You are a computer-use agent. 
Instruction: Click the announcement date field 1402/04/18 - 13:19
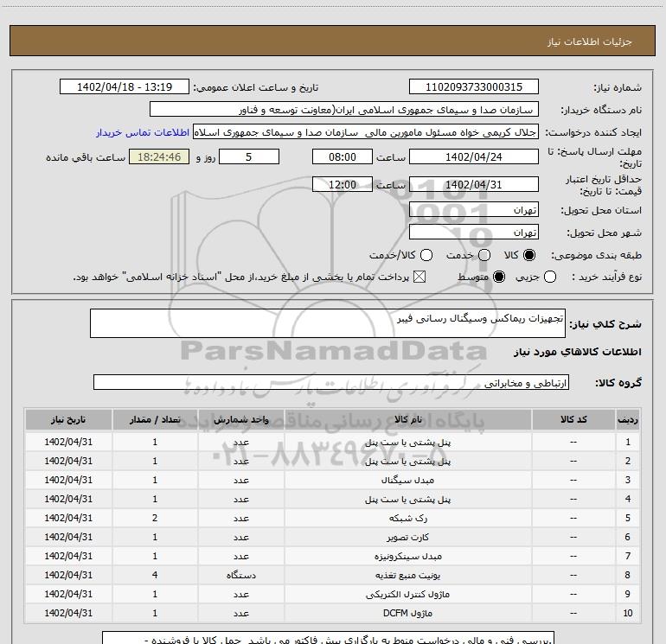[x=125, y=86]
